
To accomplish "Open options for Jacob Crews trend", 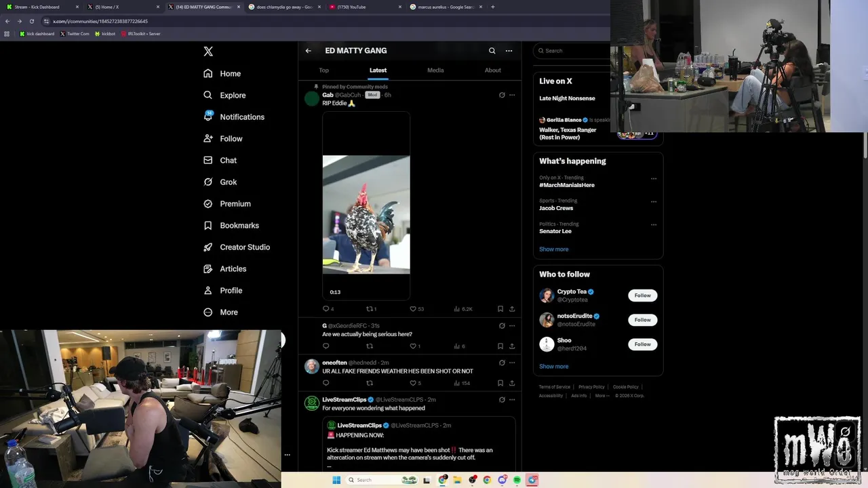I will (x=654, y=202).
